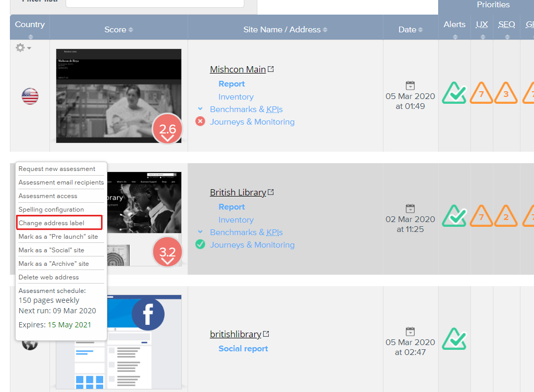The image size is (534, 392).
Task: Click the 3.2 score badge on British Library thumbnail
Action: tap(167, 252)
